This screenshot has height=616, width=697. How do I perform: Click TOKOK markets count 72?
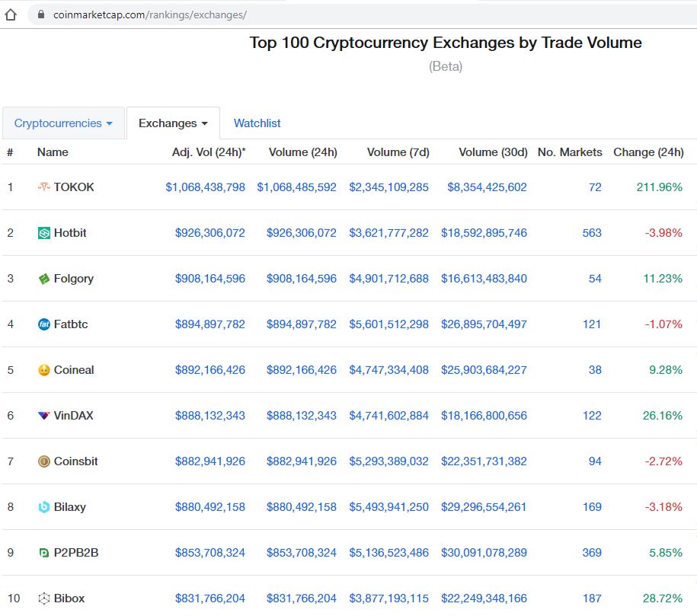(595, 187)
